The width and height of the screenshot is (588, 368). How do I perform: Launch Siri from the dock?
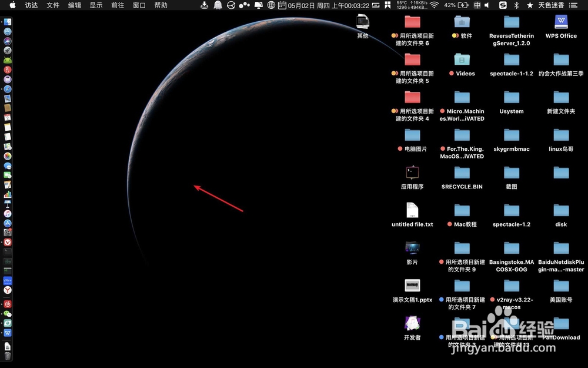click(x=8, y=41)
